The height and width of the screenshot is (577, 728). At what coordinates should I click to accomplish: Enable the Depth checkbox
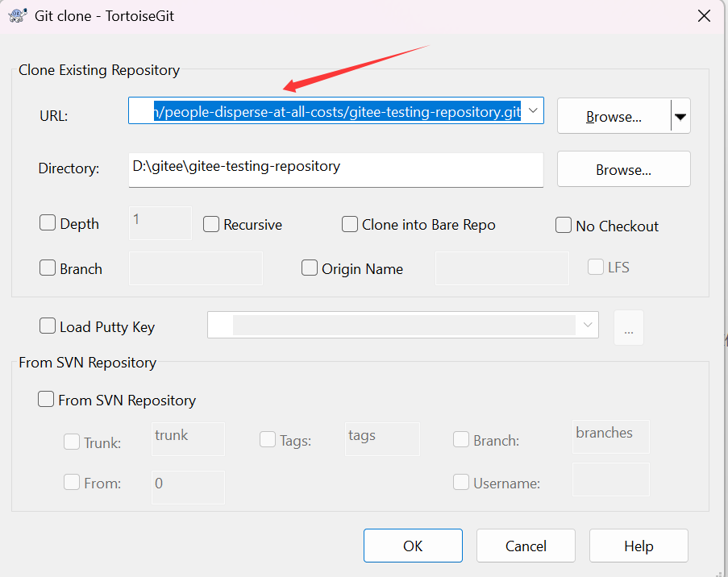48,222
